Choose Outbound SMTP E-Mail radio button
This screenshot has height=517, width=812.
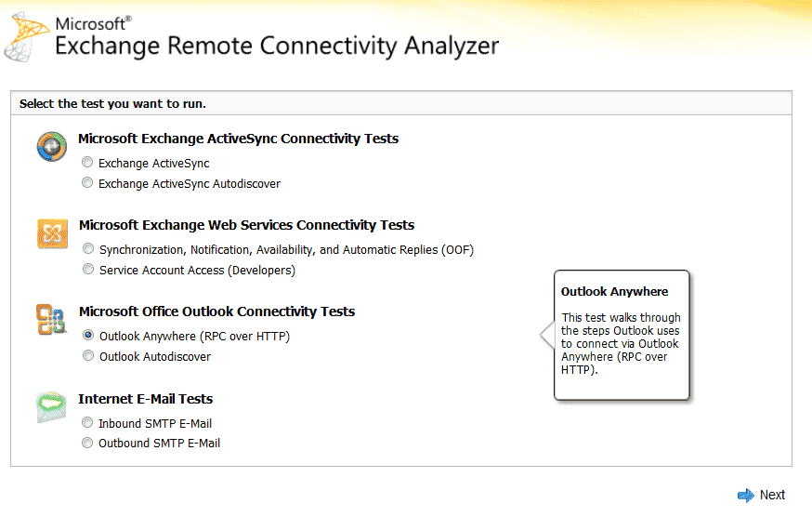pyautogui.click(x=87, y=443)
